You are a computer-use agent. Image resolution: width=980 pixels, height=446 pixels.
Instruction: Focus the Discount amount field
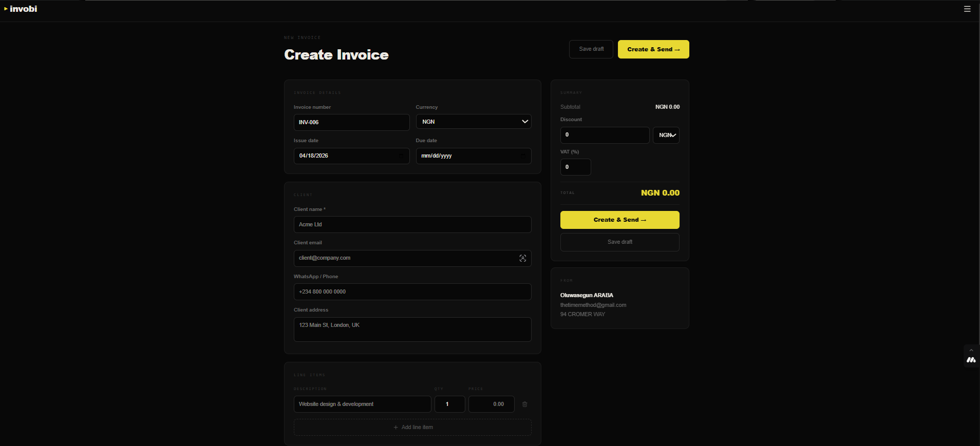point(605,135)
